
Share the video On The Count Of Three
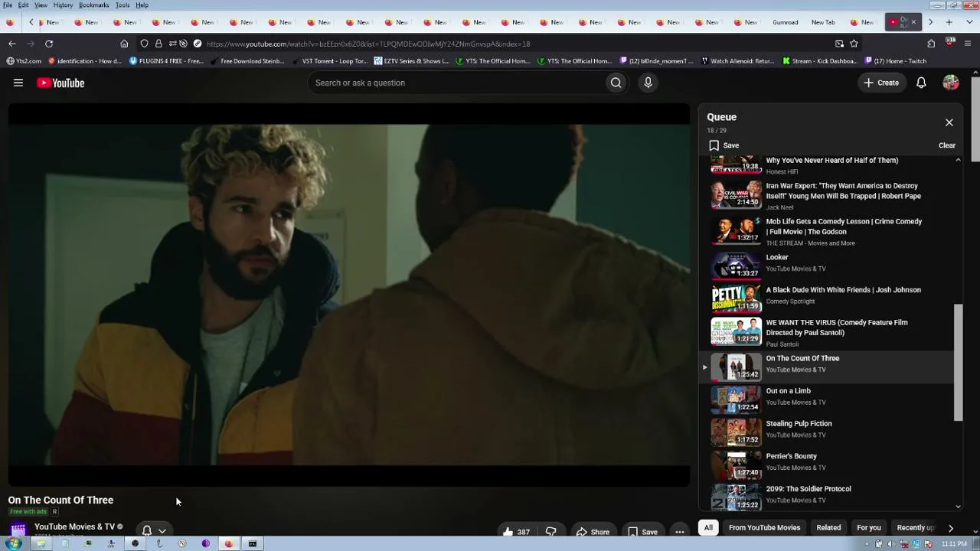[593, 532]
